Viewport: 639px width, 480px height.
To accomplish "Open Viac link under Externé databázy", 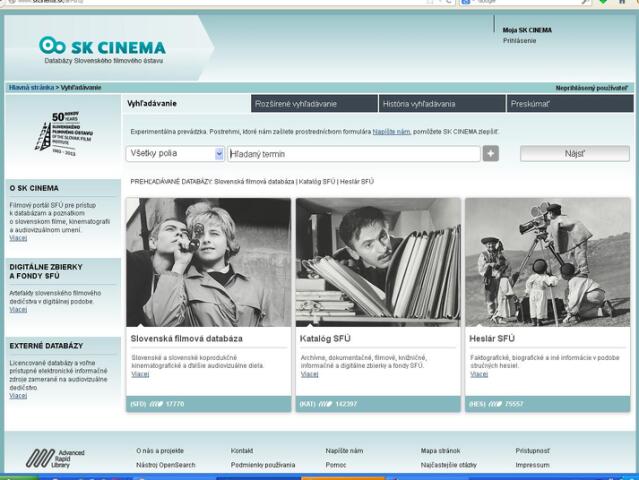I will pos(18,396).
